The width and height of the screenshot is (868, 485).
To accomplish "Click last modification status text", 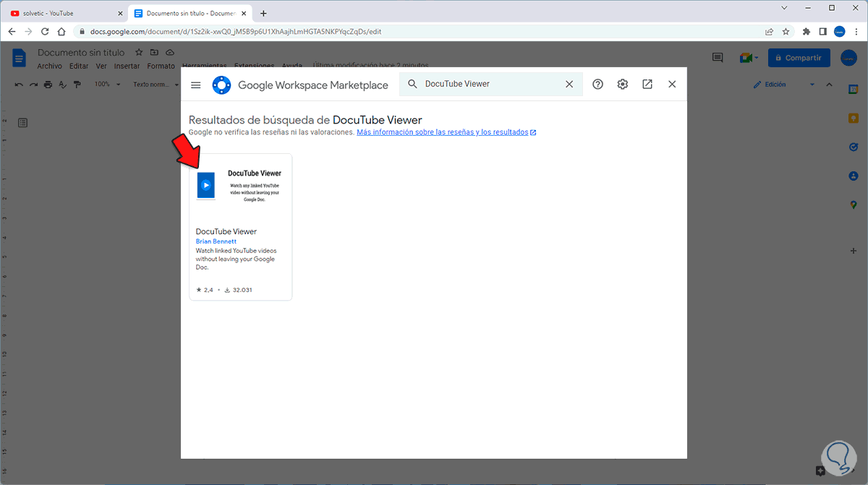I will point(370,66).
